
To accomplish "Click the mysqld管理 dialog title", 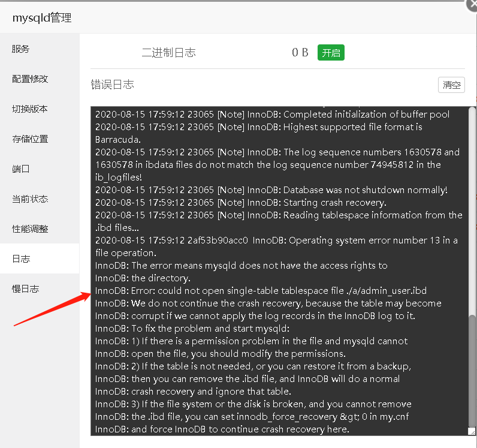I will pos(42,18).
